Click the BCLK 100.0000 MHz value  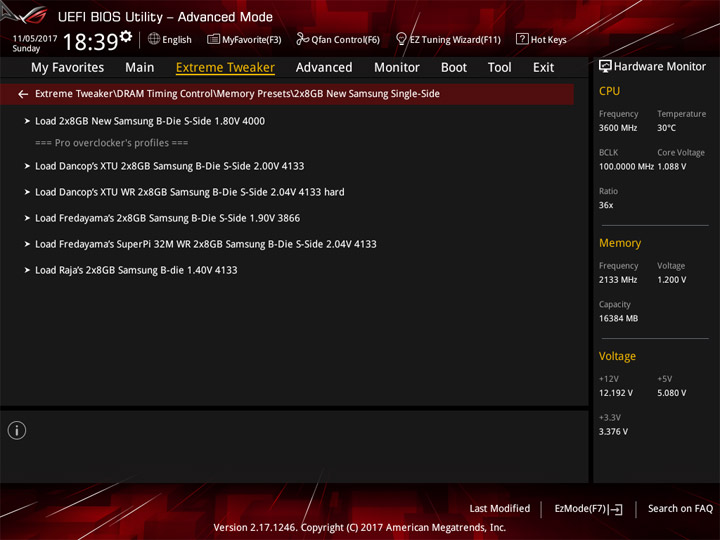click(x=626, y=167)
